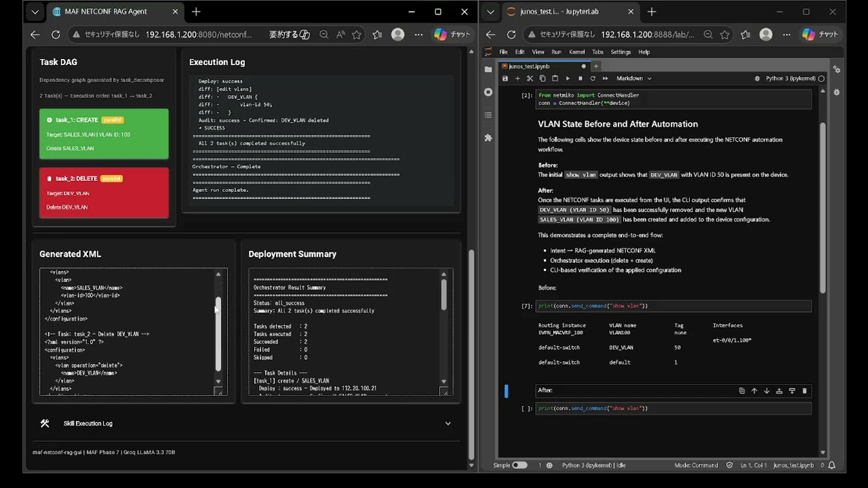Open extension manager puzzle icon
This screenshot has width=868, height=488.
[x=488, y=138]
